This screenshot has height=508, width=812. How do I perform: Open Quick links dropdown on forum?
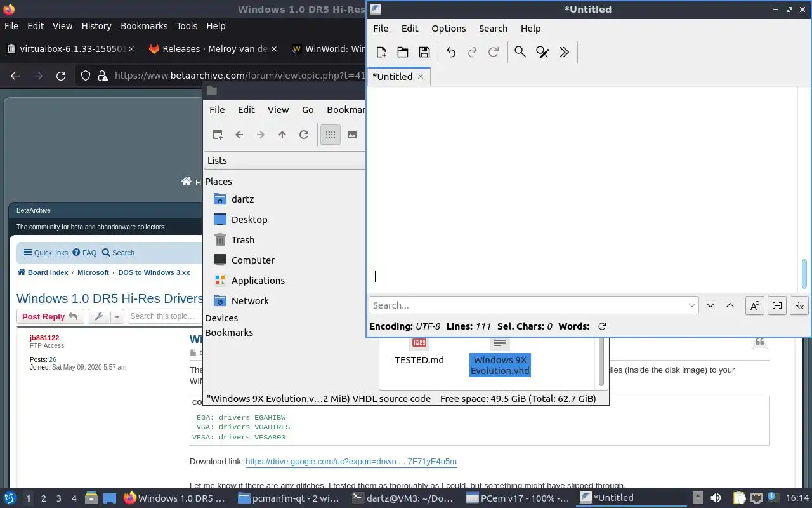click(46, 253)
